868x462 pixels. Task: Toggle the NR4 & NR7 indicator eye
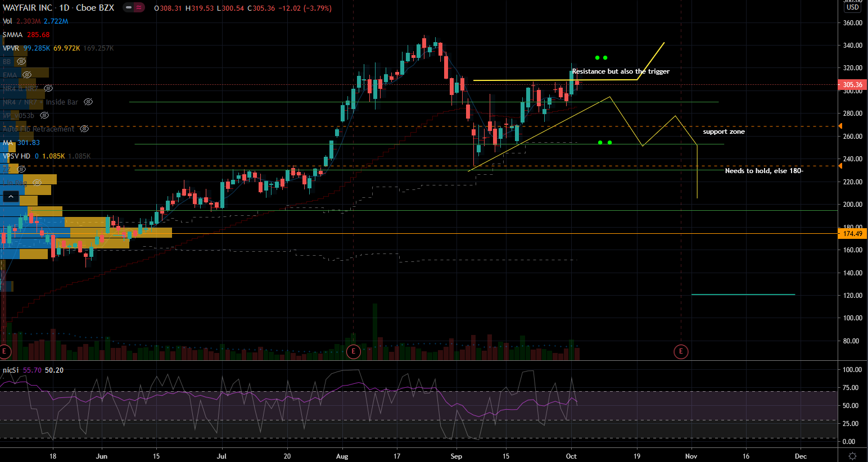48,88
